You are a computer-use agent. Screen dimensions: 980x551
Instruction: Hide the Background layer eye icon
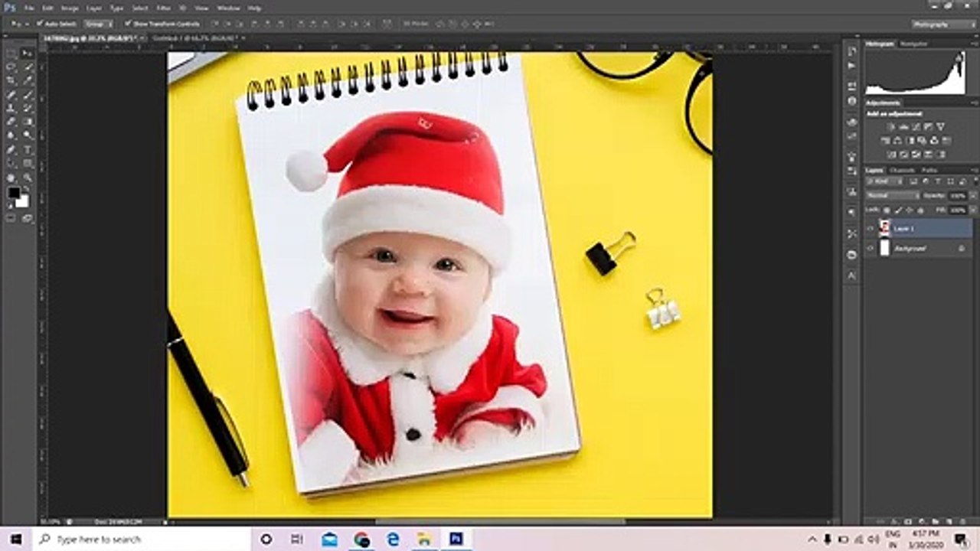pos(870,249)
